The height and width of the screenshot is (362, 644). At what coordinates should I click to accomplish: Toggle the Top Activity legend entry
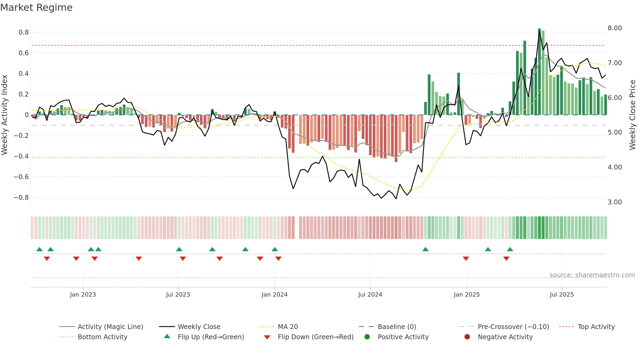tap(587, 327)
